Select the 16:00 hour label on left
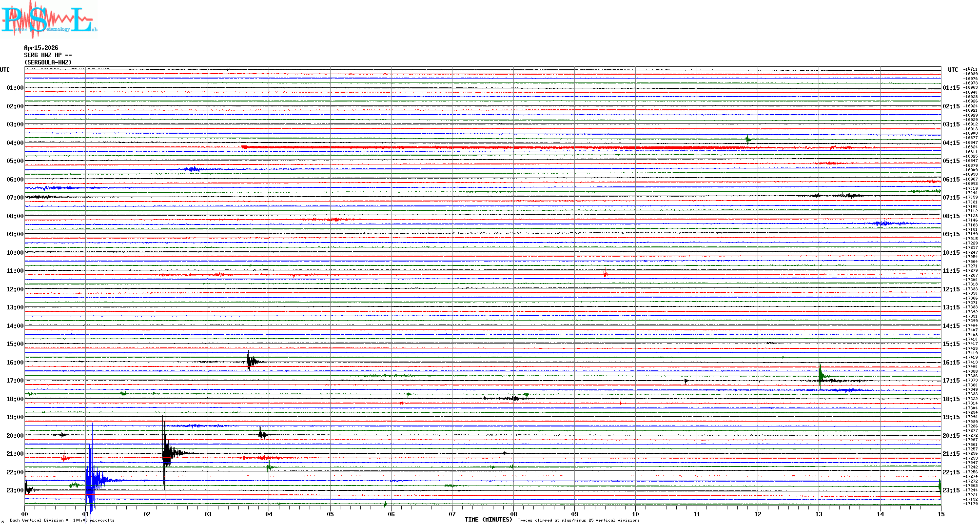This screenshot has width=980, height=527. tap(15, 363)
